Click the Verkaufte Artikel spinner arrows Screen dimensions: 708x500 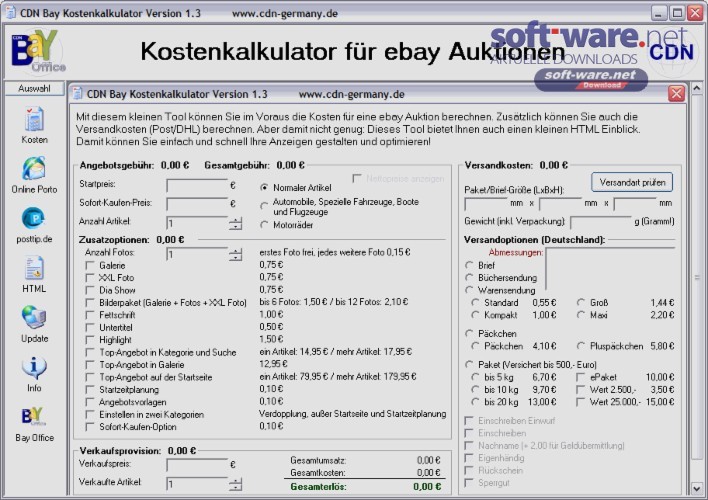(235, 484)
